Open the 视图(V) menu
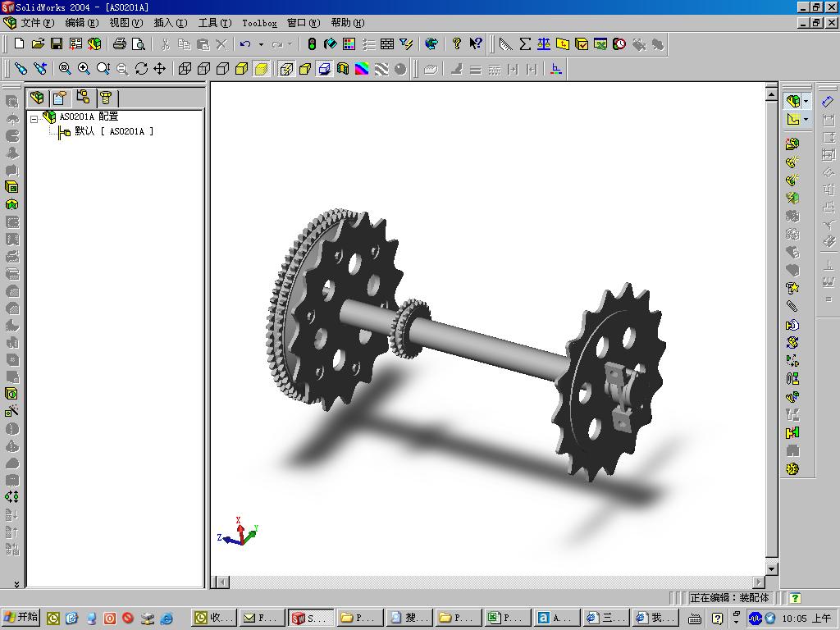Image resolution: width=840 pixels, height=630 pixels. coord(126,22)
